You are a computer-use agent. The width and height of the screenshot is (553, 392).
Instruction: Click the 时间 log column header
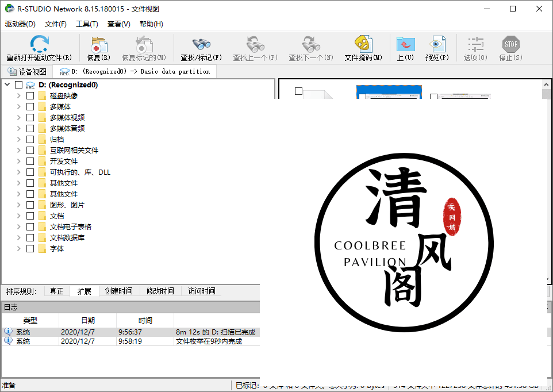pyautogui.click(x=145, y=320)
